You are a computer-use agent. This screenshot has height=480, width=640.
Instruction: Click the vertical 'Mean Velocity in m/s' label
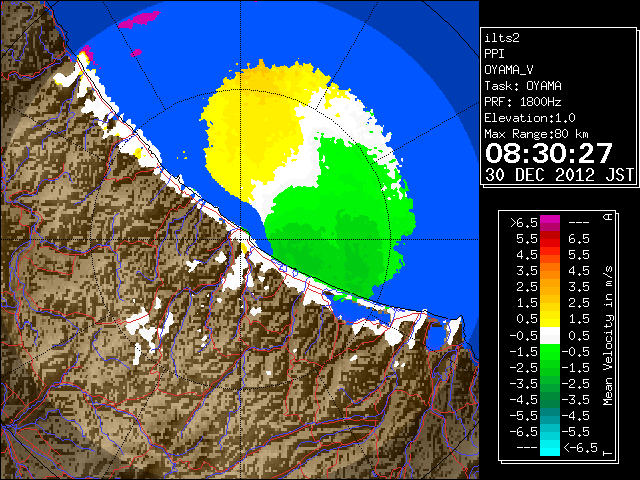tap(608, 336)
